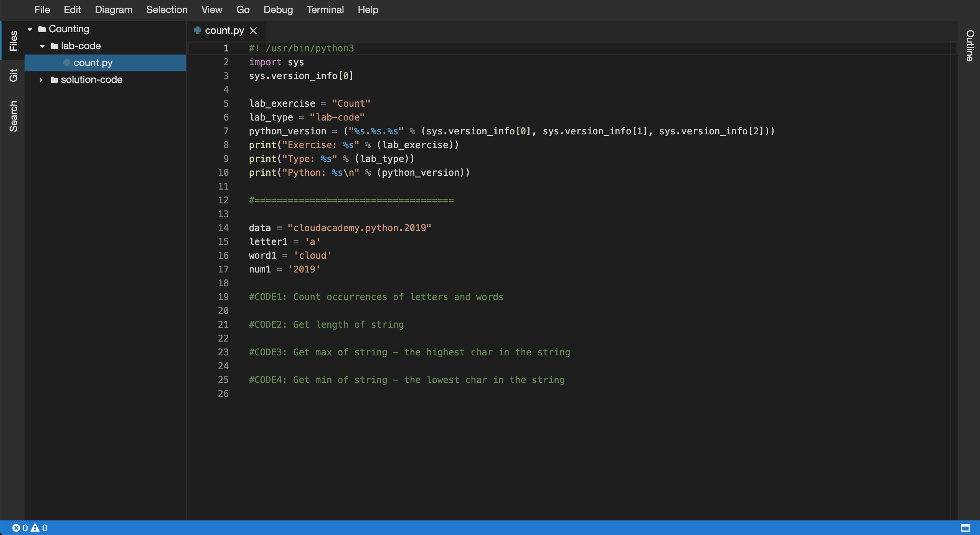Expand the solution-code folder arrow

(x=41, y=80)
